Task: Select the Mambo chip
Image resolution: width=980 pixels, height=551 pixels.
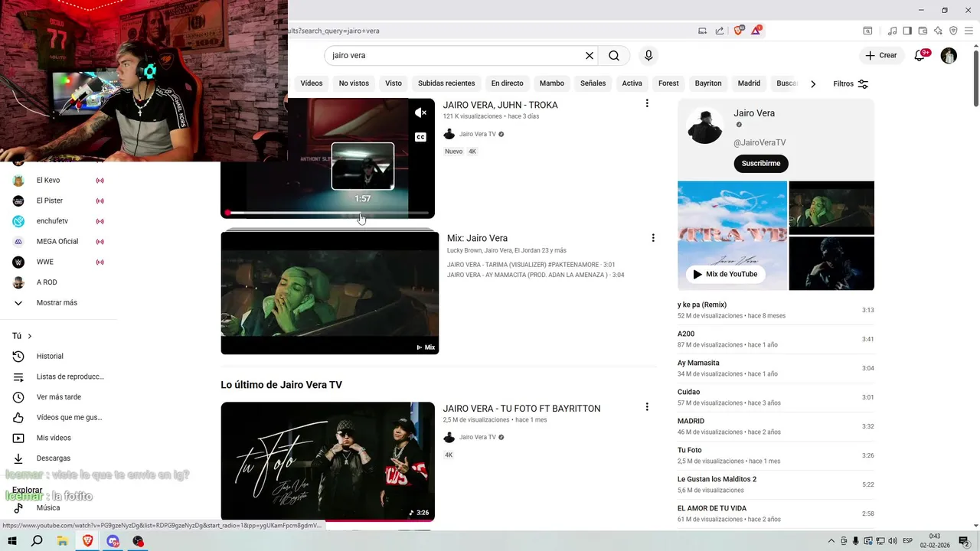Action: click(x=552, y=83)
